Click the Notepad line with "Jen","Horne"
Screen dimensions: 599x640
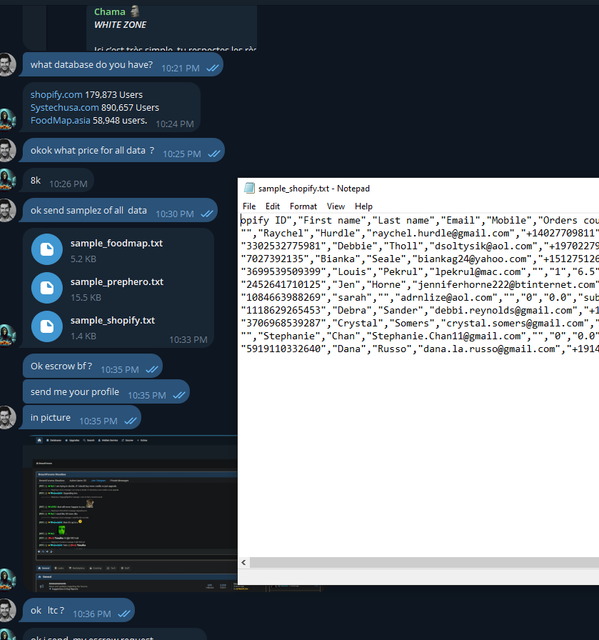coord(419,284)
